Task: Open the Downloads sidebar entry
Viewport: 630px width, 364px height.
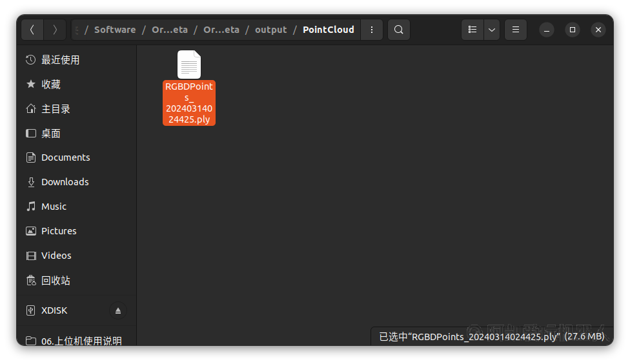Action: coord(65,182)
